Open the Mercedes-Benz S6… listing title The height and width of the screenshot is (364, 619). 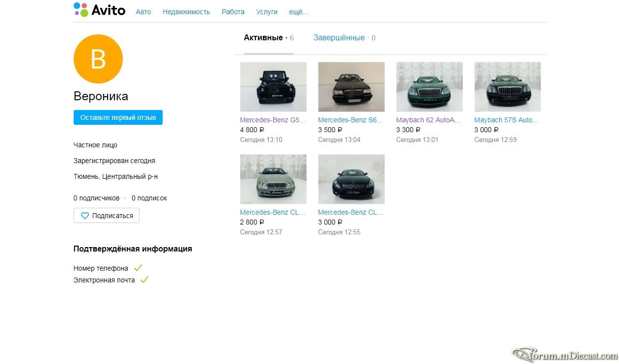click(x=351, y=120)
